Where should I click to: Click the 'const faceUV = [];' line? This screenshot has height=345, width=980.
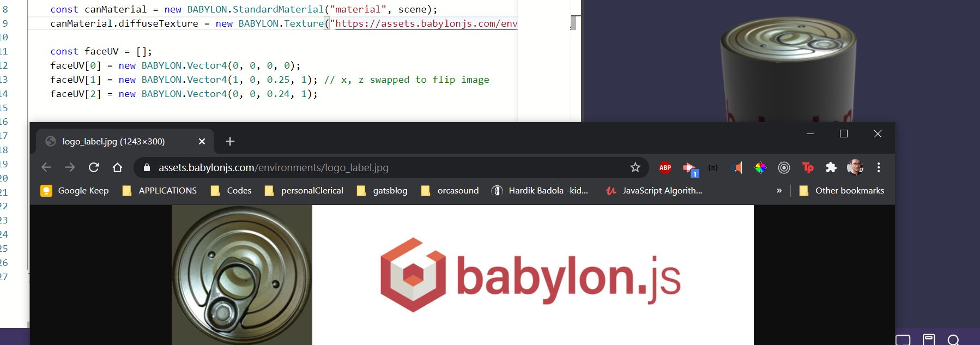[x=101, y=51]
